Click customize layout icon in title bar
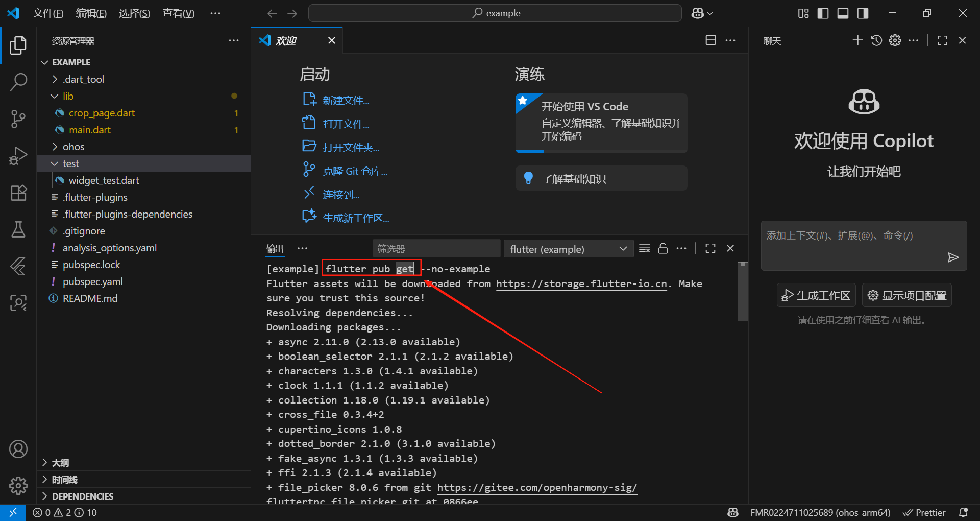The width and height of the screenshot is (980, 521). click(x=803, y=13)
